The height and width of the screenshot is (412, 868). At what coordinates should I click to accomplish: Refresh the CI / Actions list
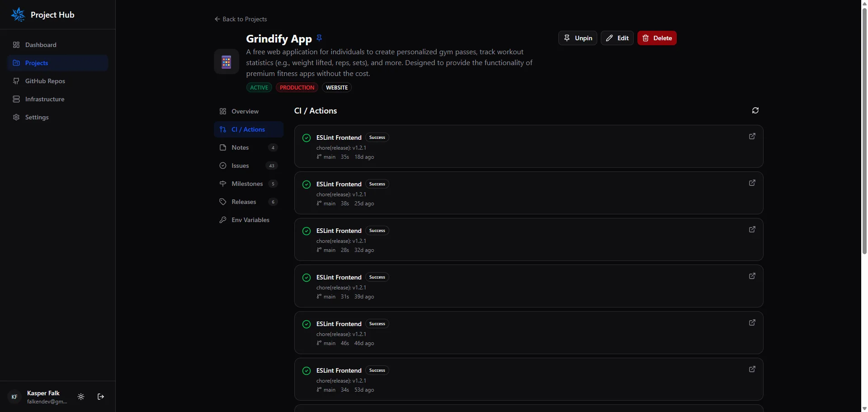(x=755, y=110)
